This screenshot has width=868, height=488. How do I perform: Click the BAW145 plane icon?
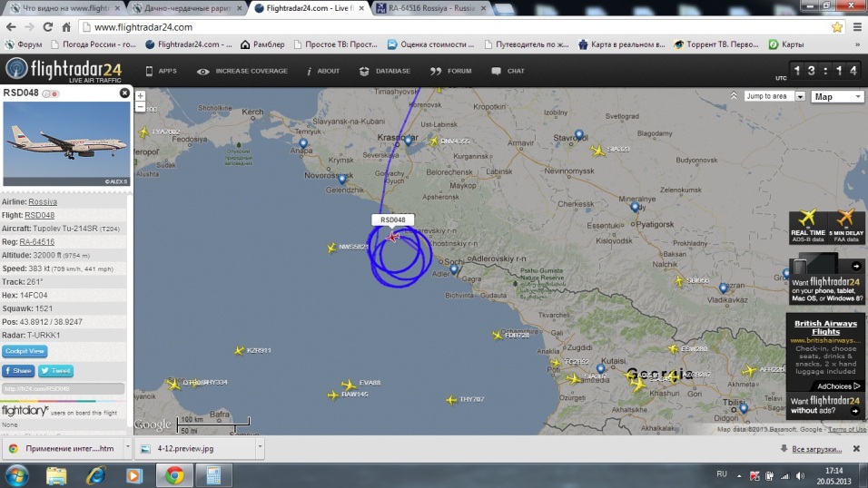coord(332,395)
